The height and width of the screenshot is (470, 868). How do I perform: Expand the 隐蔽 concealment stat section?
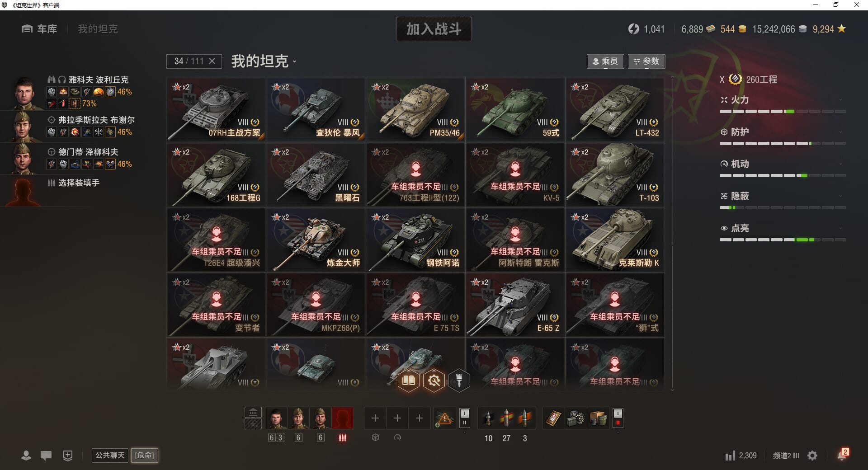pos(783,196)
